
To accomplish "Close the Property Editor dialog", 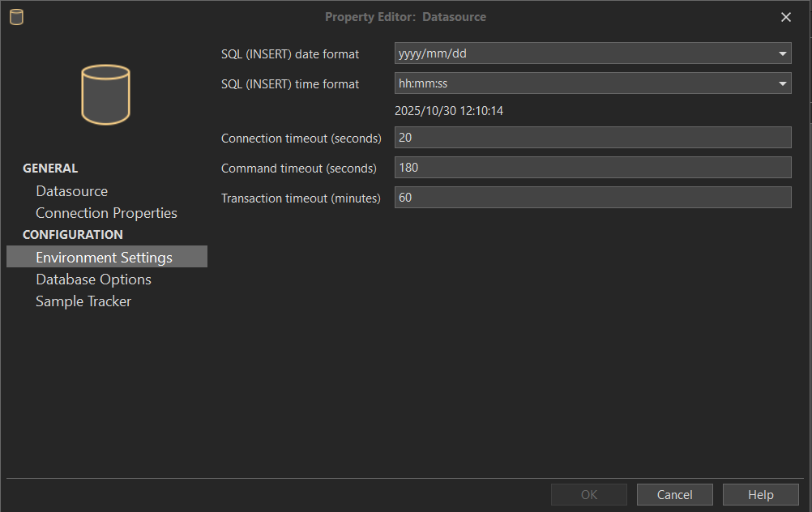I will pos(785,17).
